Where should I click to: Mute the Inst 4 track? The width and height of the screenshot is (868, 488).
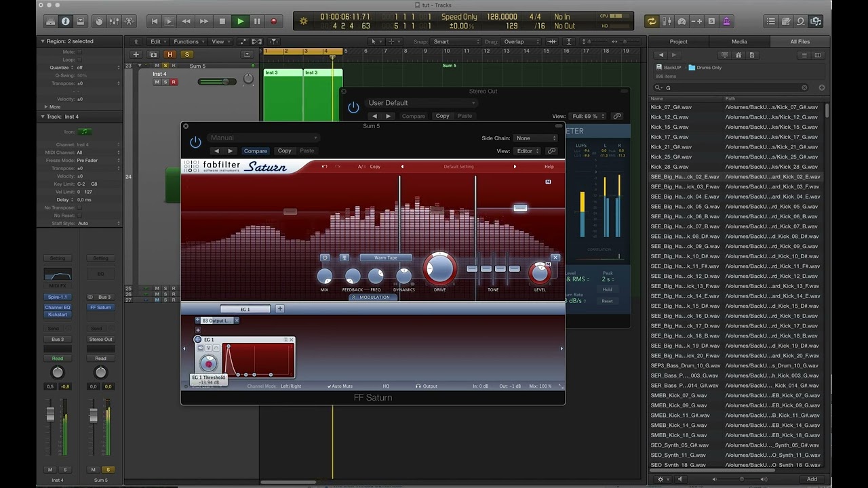click(x=157, y=82)
